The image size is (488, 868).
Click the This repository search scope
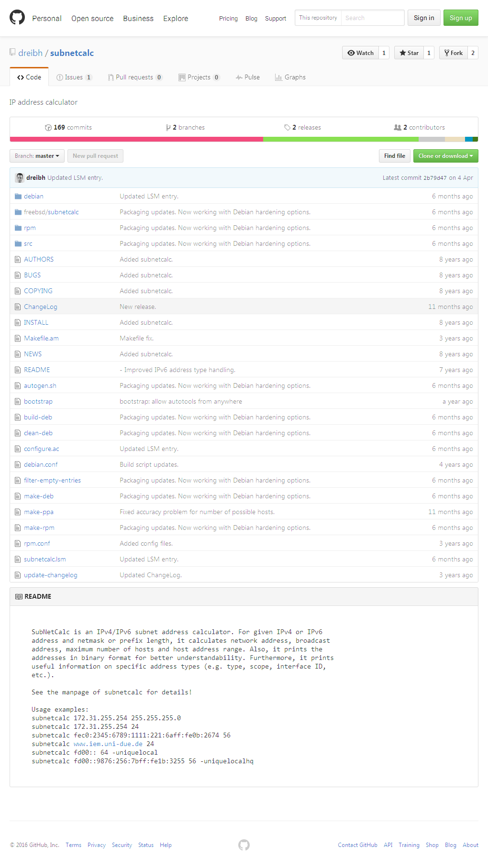318,18
